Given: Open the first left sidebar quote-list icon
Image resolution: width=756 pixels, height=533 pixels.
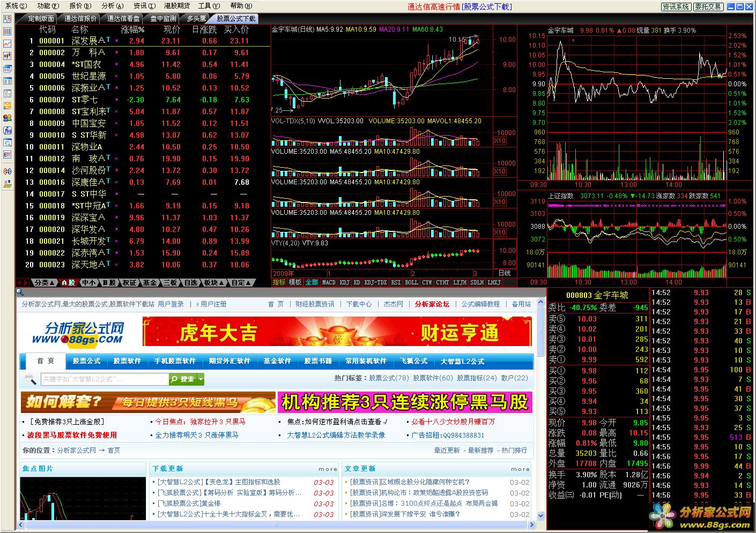Looking at the screenshot, I should (x=8, y=19).
